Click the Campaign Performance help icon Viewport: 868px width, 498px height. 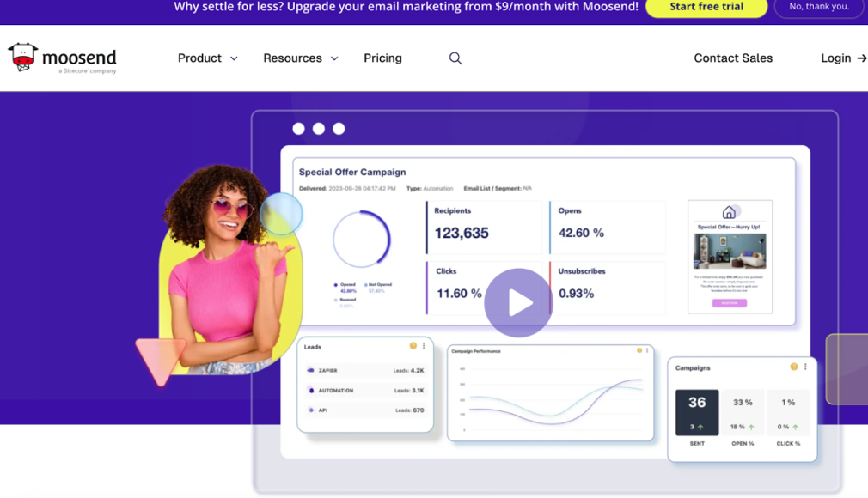click(639, 350)
